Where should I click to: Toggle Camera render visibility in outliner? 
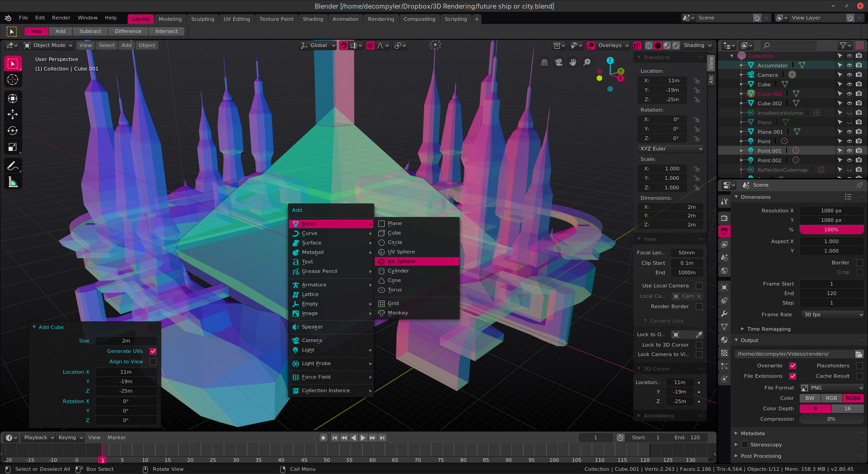[859, 75]
